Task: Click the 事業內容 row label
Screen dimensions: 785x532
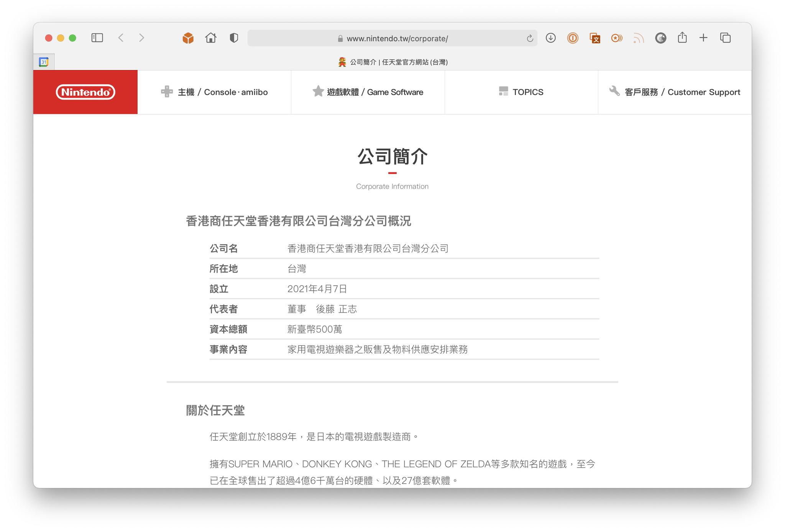Action: point(228,349)
